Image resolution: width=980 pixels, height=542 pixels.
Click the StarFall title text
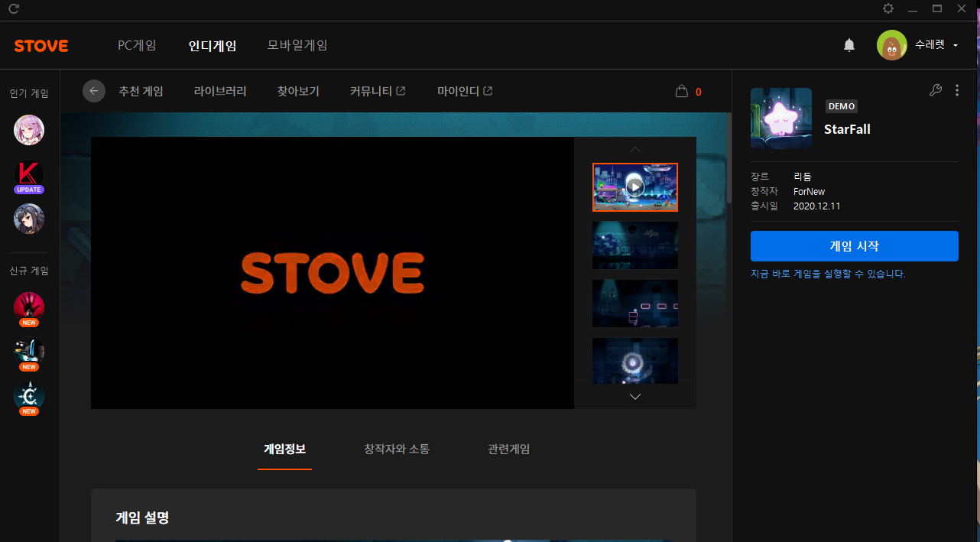click(847, 129)
